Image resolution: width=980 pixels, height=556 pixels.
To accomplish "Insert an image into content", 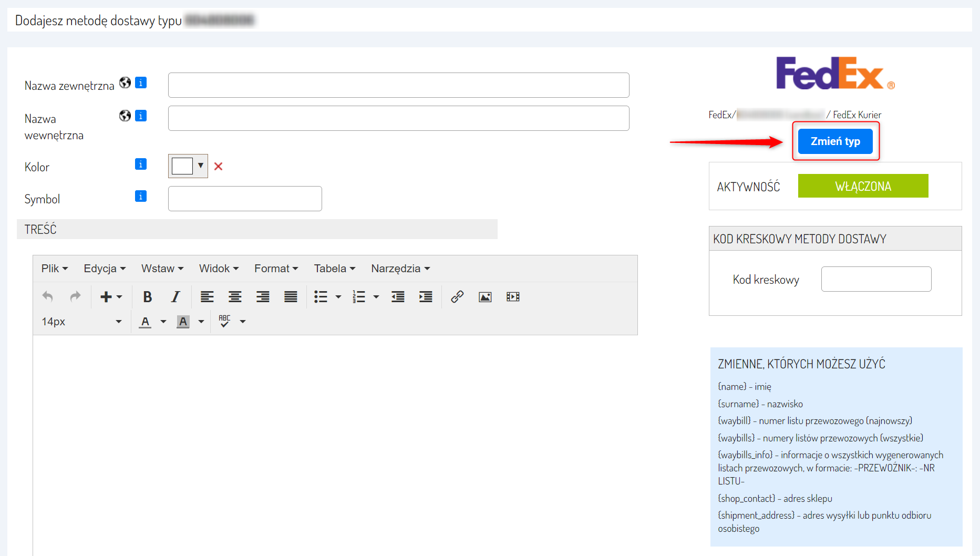I will 485,296.
